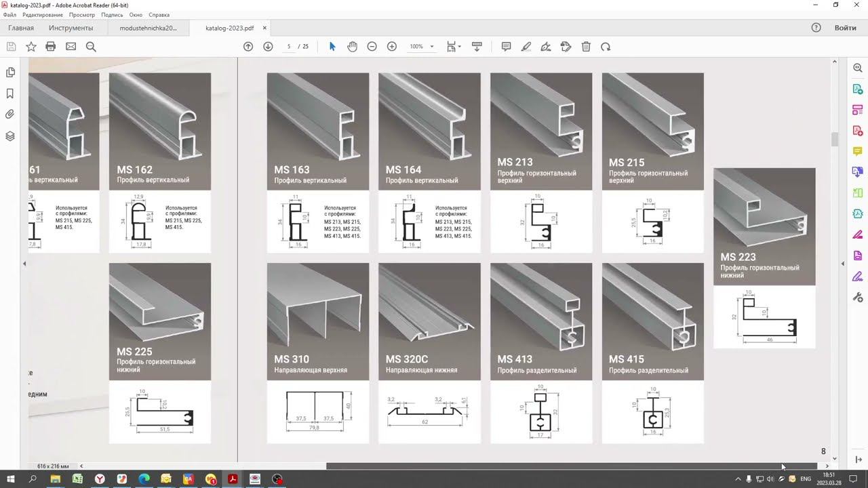Click the zoom in plus icon

[392, 47]
